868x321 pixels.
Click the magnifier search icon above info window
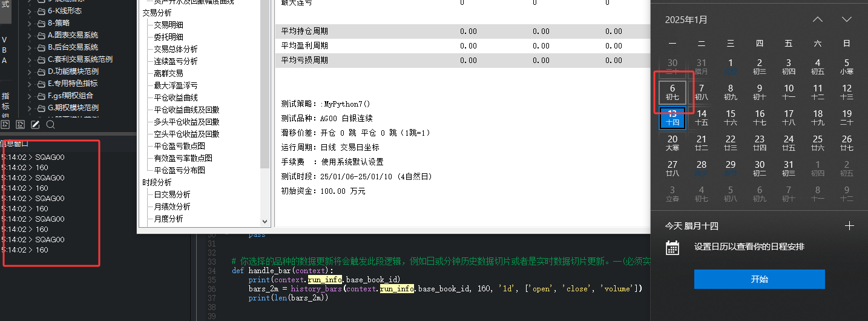tap(51, 125)
